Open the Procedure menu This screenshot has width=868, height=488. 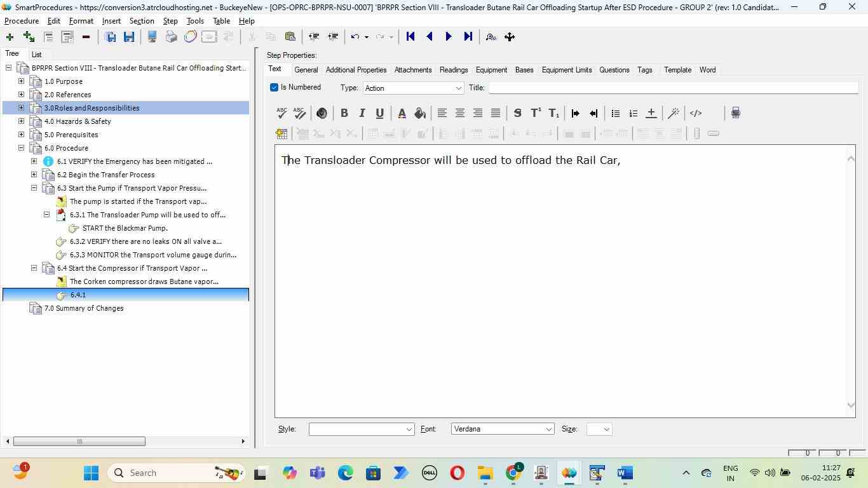[22, 21]
